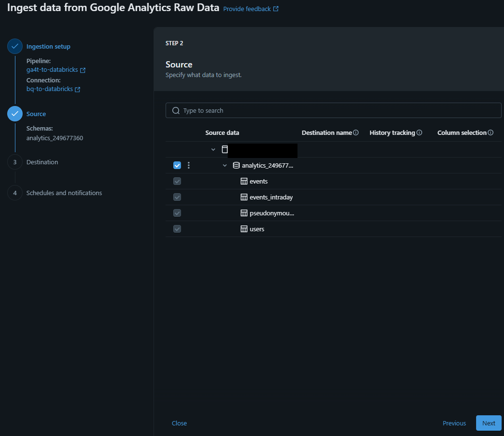Viewport: 504px width, 436px height.
Task: Click the History tracking info icon
Action: point(419,132)
